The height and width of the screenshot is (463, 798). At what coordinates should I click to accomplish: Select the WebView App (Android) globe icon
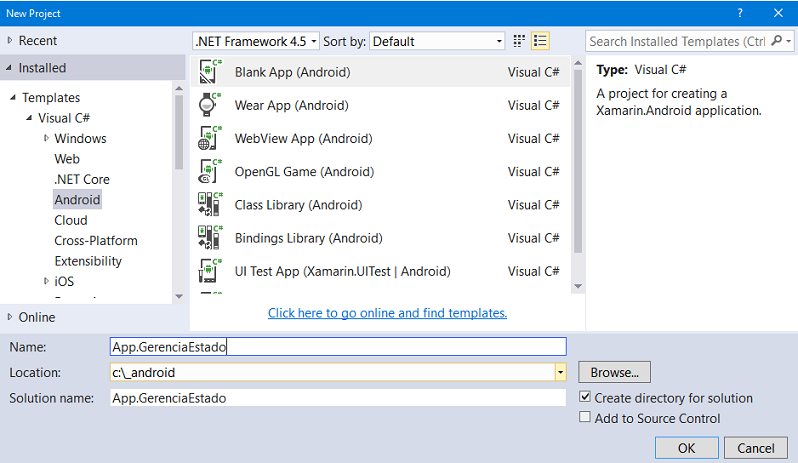210,138
